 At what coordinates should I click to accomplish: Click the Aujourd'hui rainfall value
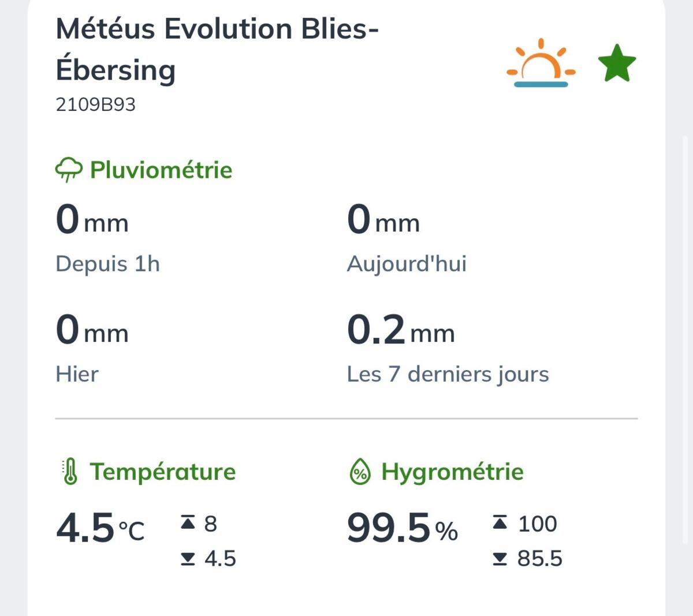click(383, 220)
